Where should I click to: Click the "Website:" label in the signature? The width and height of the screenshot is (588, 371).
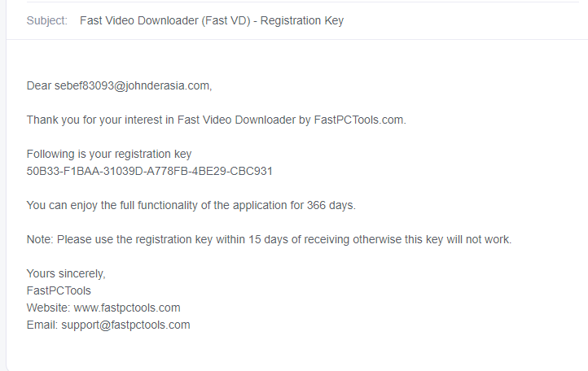pos(48,308)
